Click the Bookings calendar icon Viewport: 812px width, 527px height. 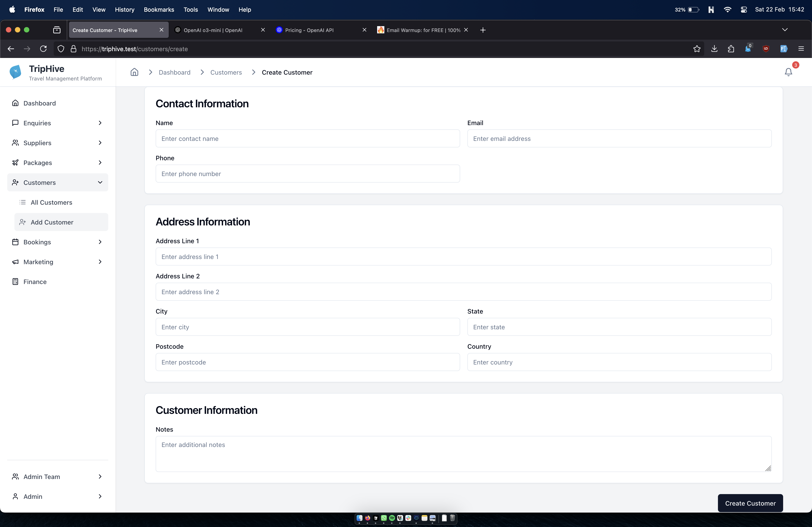click(15, 242)
